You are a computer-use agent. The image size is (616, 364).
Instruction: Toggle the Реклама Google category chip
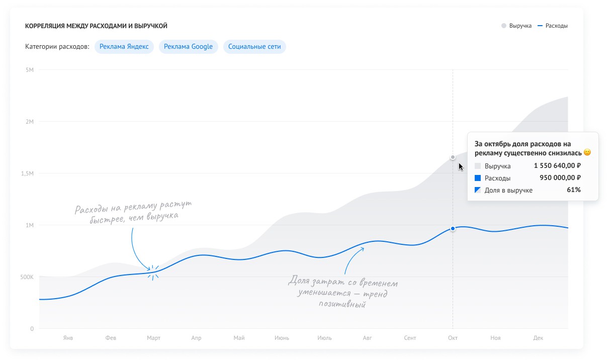pyautogui.click(x=189, y=47)
